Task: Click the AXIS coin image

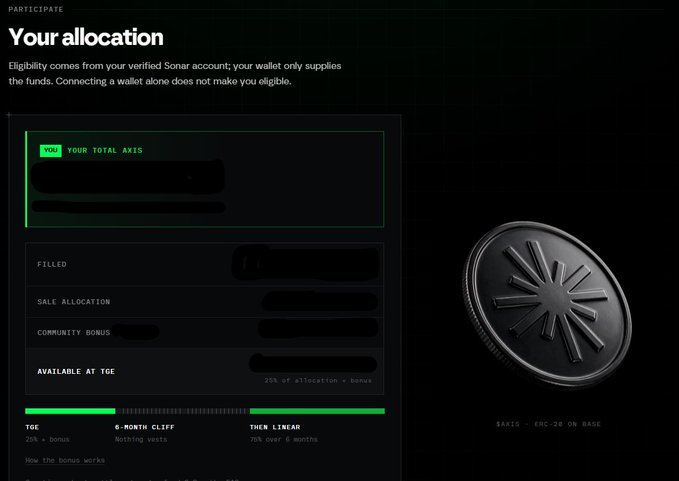Action: [x=547, y=304]
